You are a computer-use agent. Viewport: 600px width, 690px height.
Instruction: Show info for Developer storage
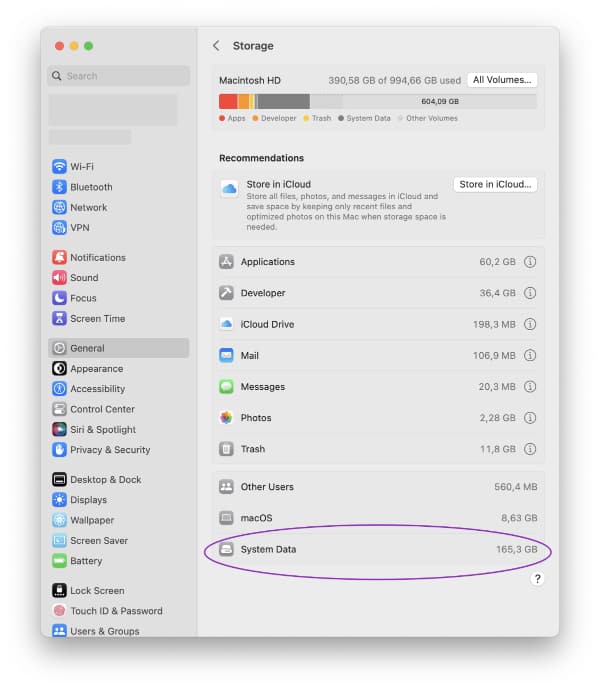[x=530, y=293]
